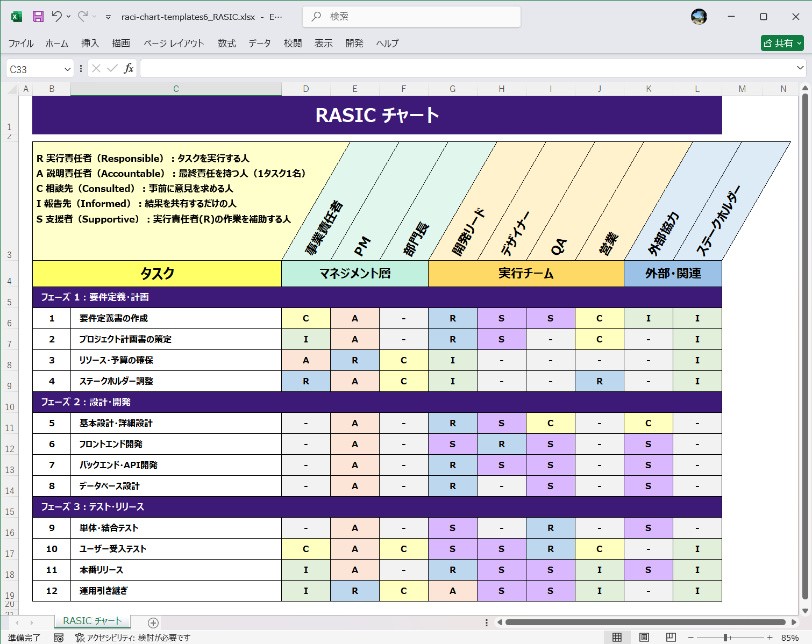Click the ユーザー受入テスト task cell
This screenshot has height=644, width=812.
[176, 549]
